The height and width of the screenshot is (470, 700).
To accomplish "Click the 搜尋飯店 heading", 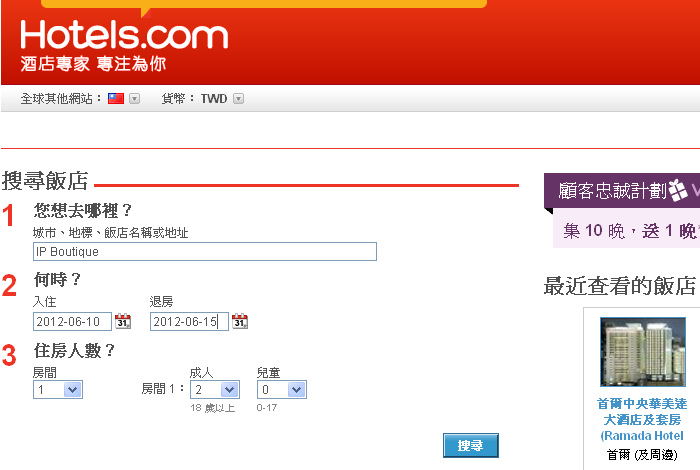I will (45, 181).
